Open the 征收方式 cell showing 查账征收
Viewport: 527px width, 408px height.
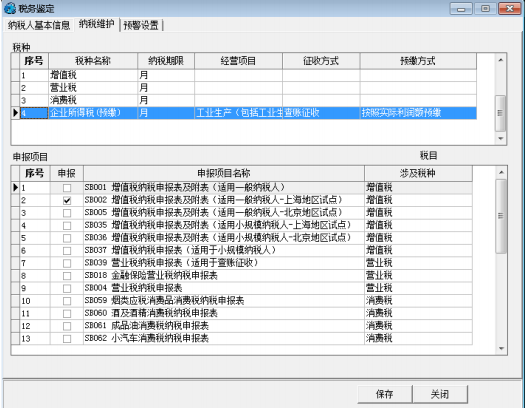(321, 113)
